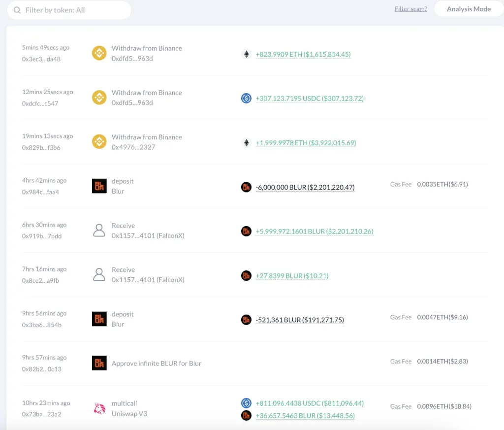Open transaction hash 0x3ec3...da48

(x=41, y=59)
